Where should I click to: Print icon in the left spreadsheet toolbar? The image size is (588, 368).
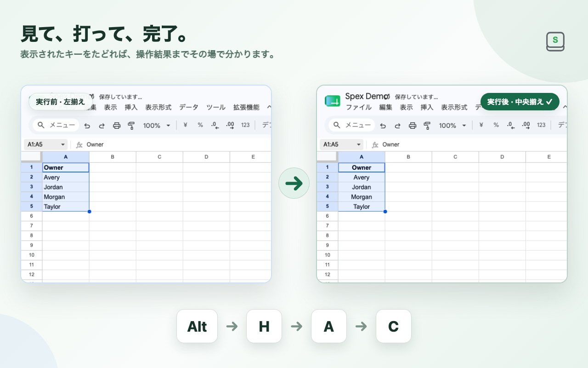pyautogui.click(x=117, y=125)
